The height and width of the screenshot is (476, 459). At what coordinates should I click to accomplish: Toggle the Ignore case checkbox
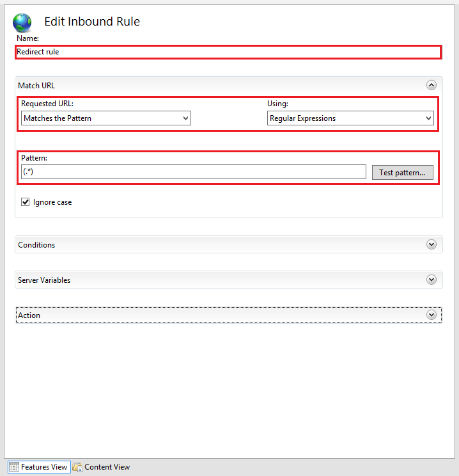[x=26, y=202]
